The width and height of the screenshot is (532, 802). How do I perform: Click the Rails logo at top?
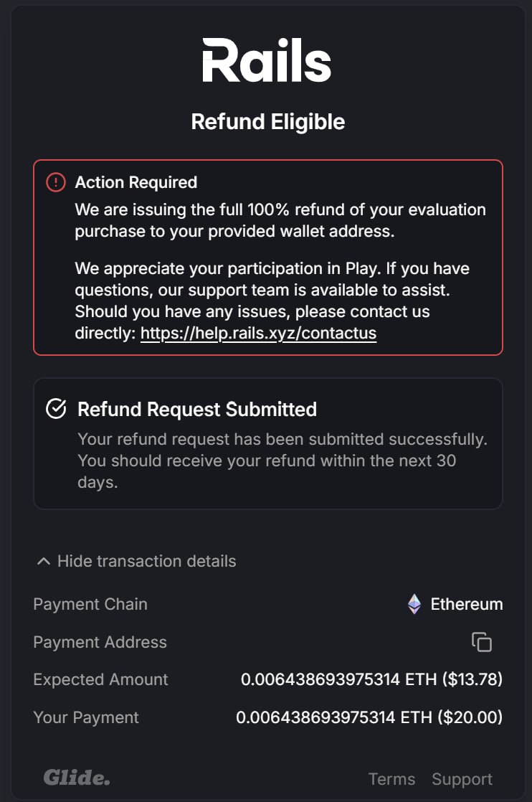(267, 60)
